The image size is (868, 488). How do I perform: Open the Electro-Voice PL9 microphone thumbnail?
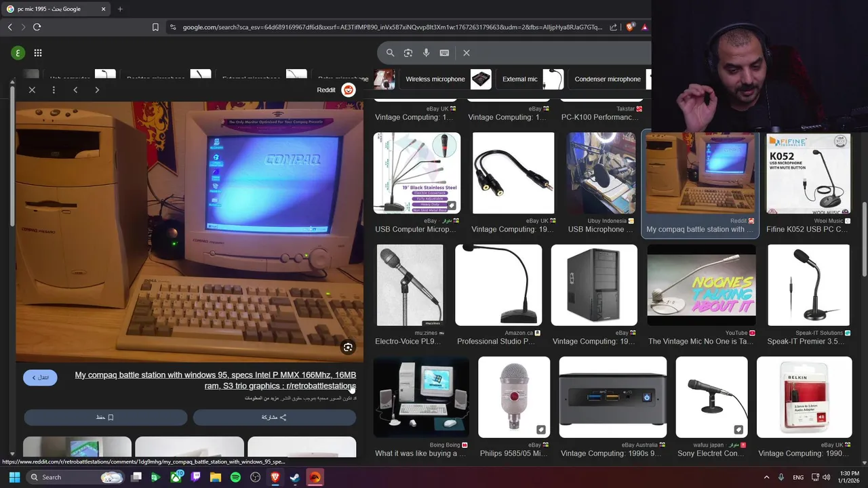pos(410,285)
